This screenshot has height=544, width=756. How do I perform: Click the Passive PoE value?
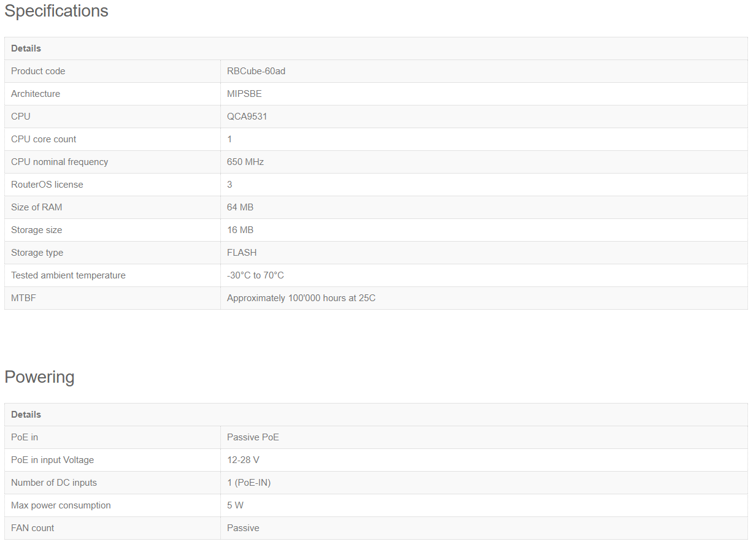point(253,437)
